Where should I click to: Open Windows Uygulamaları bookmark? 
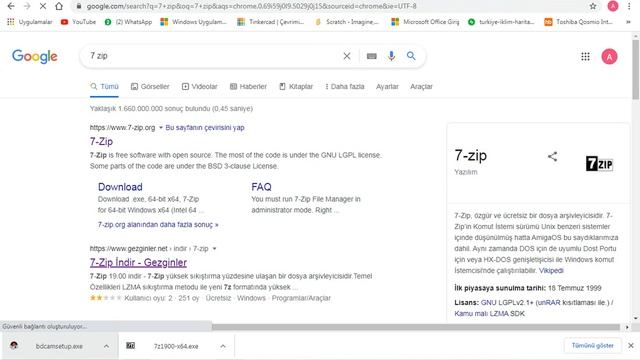coord(193,22)
